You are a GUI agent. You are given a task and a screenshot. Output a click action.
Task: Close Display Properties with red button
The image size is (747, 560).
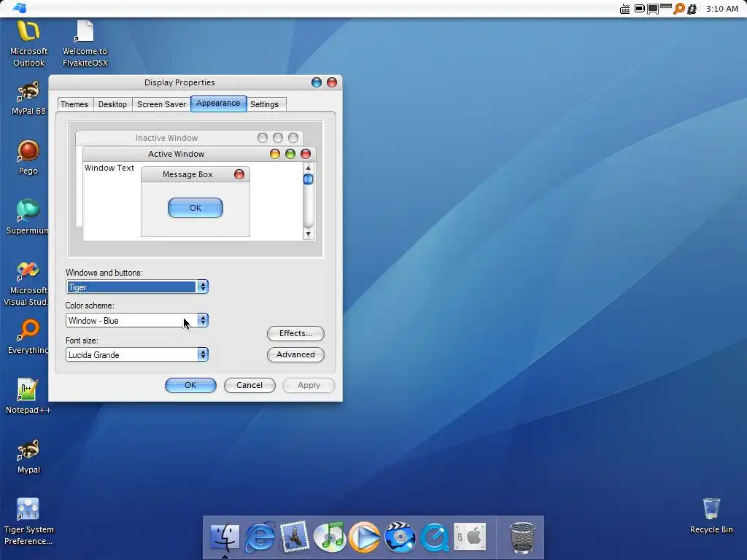(332, 82)
